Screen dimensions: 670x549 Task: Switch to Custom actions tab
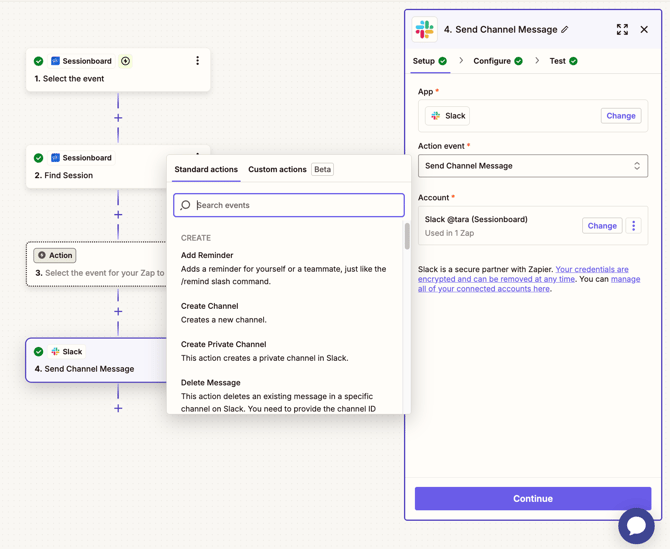point(277,170)
